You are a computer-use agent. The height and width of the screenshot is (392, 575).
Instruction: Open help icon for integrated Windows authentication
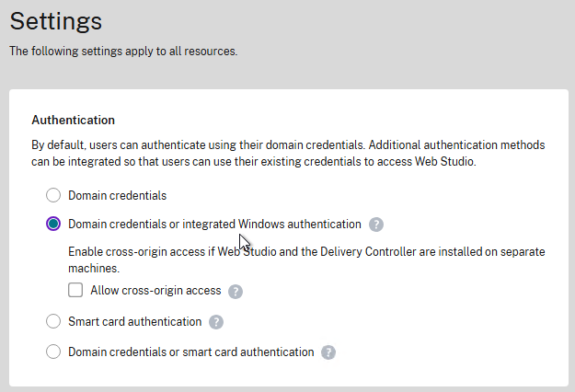pos(376,224)
